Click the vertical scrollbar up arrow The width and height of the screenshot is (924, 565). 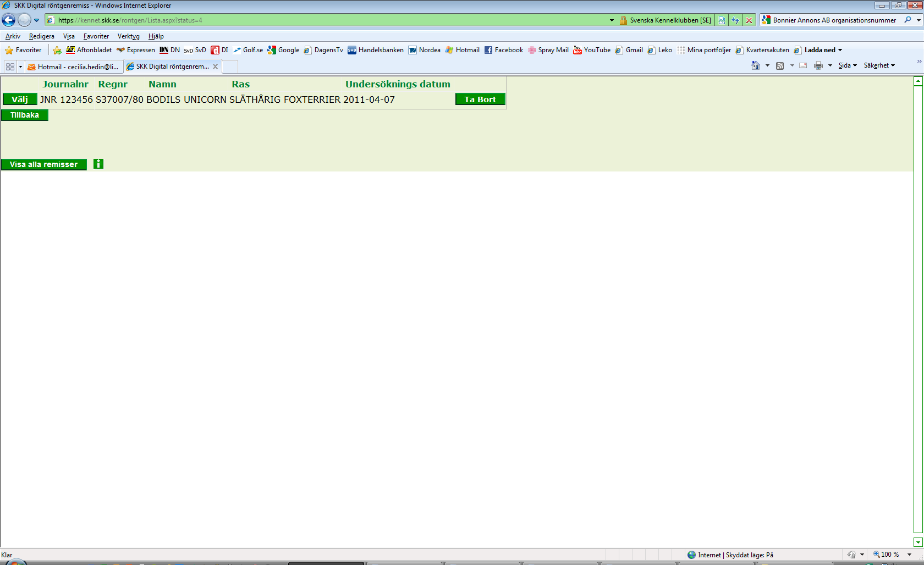click(918, 81)
